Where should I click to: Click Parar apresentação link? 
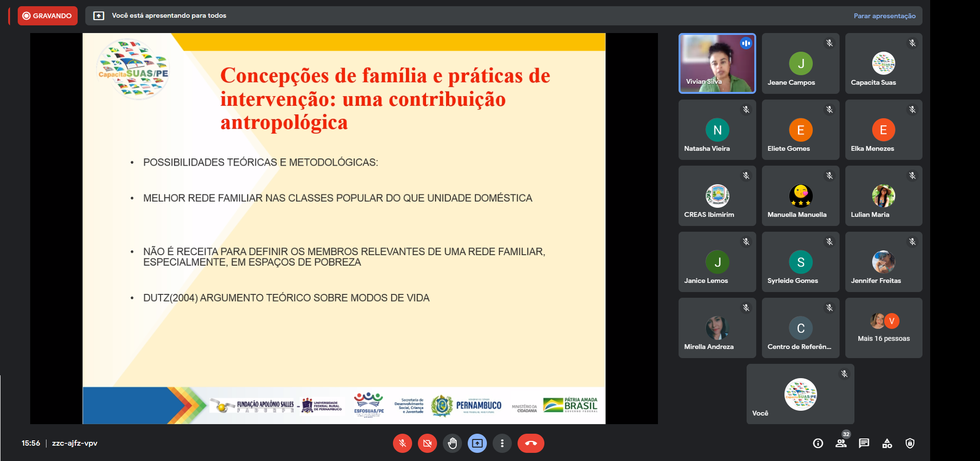coord(884,16)
